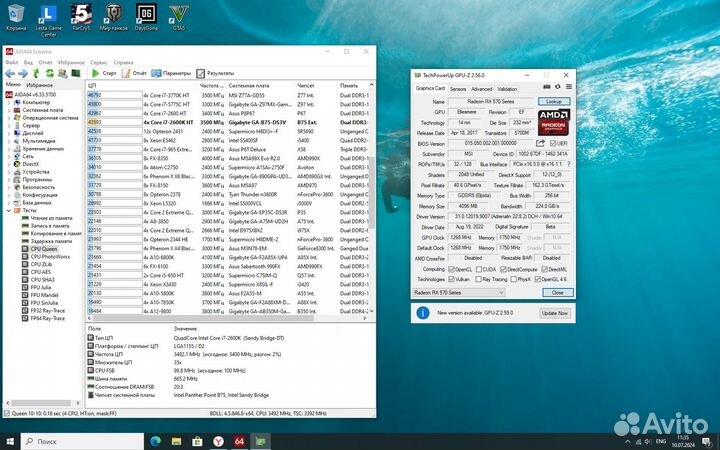Image resolution: width=720 pixels, height=450 pixels.
Task: Expand the Системная плата tree node
Action: coord(9,110)
